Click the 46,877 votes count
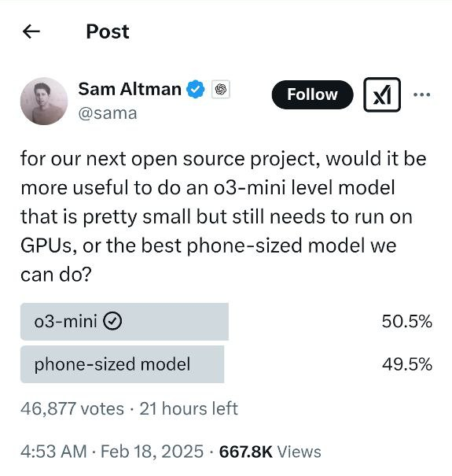 (x=72, y=408)
